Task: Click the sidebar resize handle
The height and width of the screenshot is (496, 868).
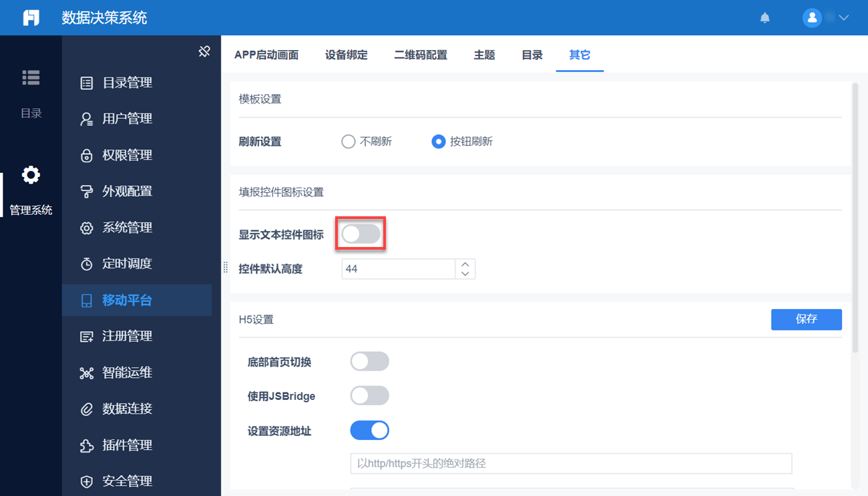Action: (225, 266)
